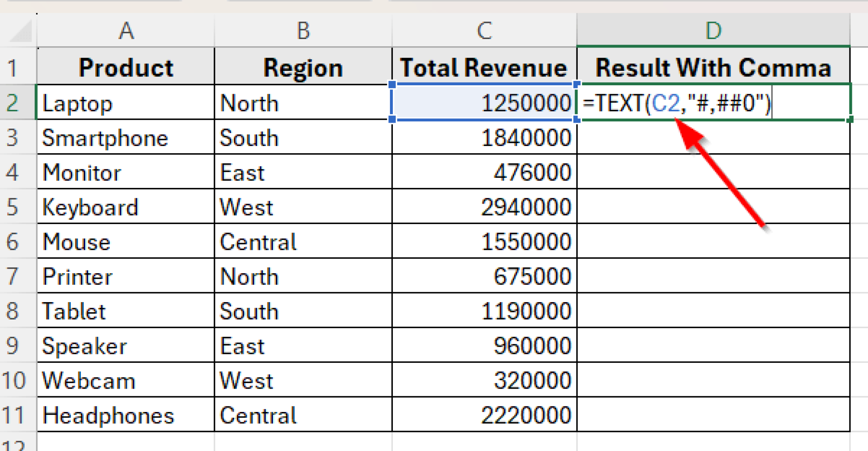Viewport: 868px width, 451px height.
Task: Select column A header
Action: 126,30
